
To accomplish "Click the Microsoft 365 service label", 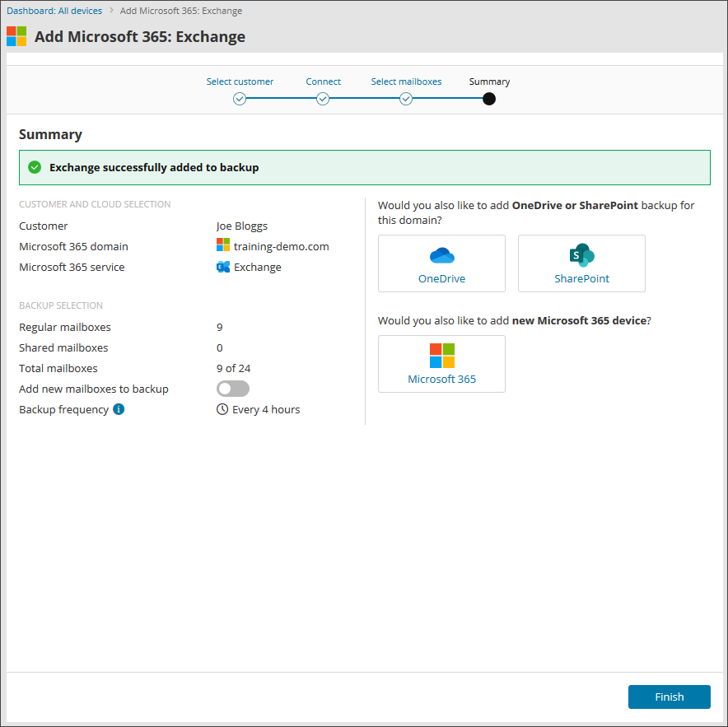I will [72, 267].
